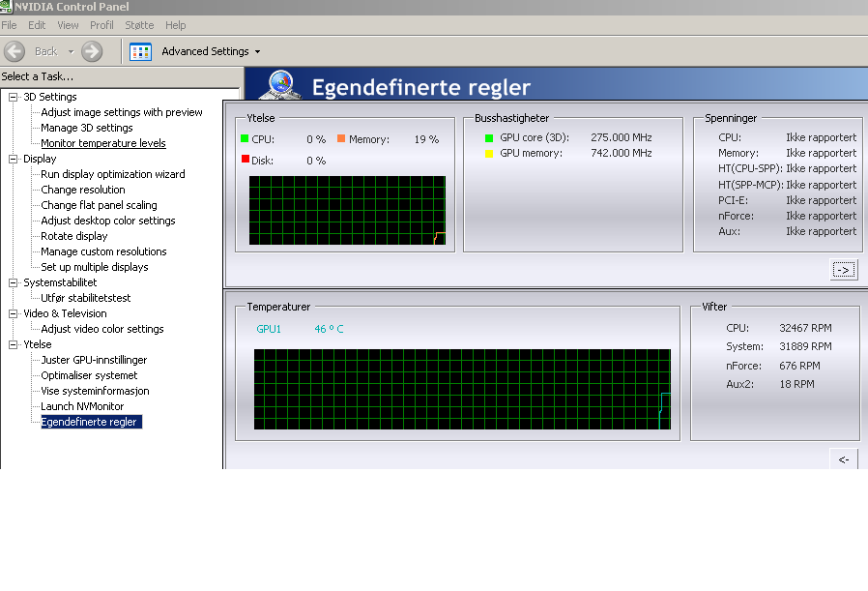Click the Egendefinerte regler header icon
The image size is (868, 591).
[x=280, y=84]
